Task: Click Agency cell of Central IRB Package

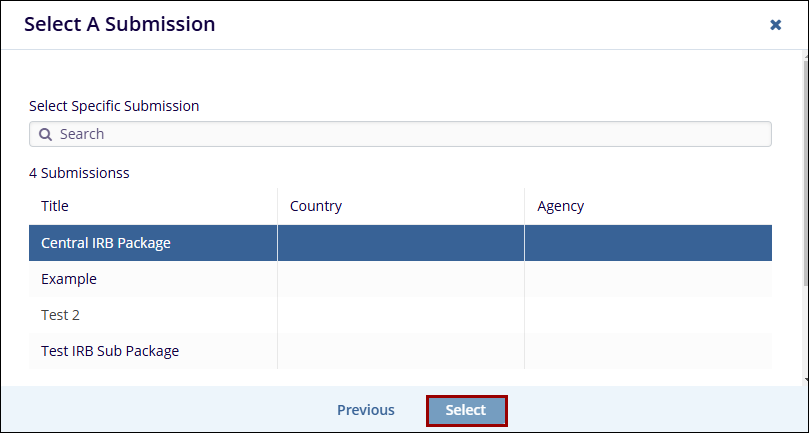Action: [x=648, y=243]
